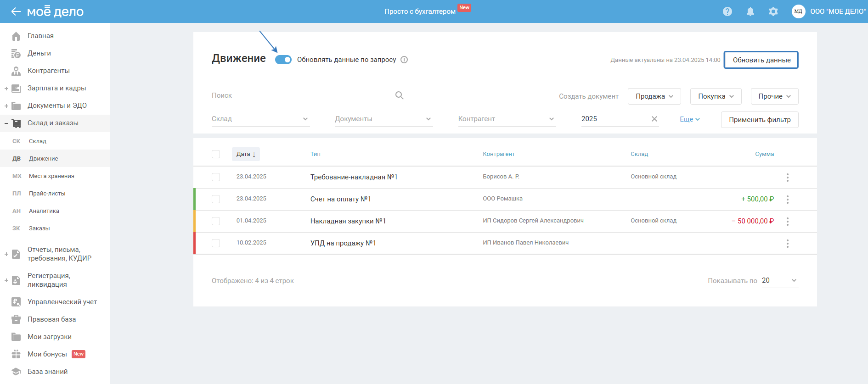
Task: Expand the Регистрация, ликвидация plus sign
Action: tap(6, 280)
